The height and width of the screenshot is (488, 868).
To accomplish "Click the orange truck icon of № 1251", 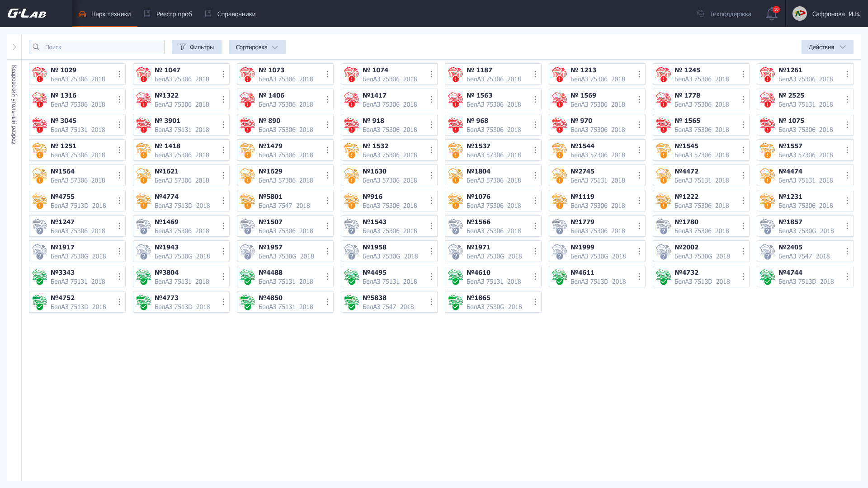I will (x=40, y=150).
